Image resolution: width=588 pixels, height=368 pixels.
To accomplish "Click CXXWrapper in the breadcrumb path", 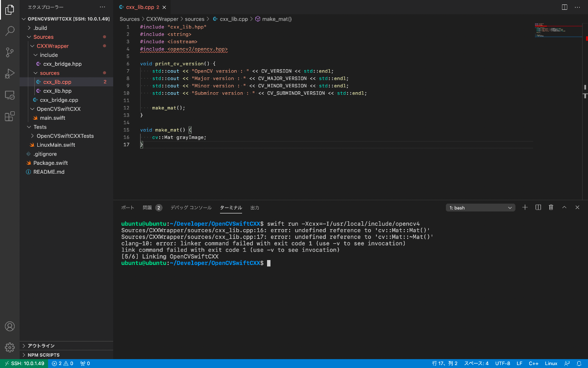I will coord(162,19).
